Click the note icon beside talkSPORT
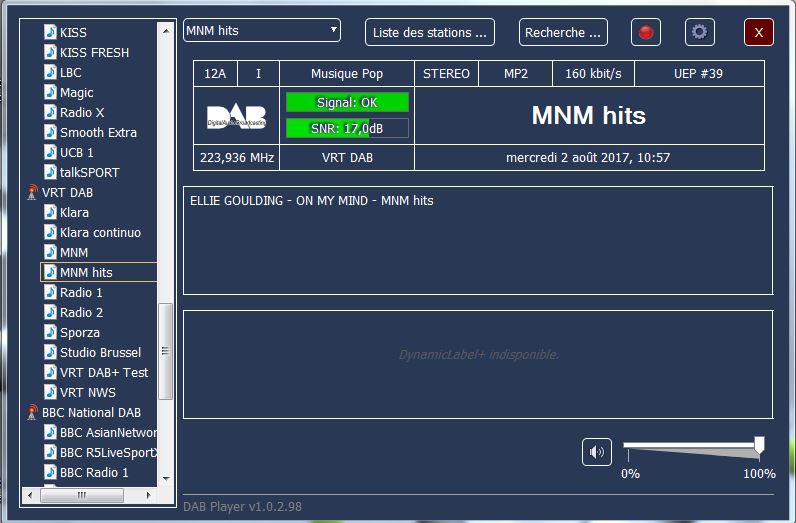796x523 pixels. [50, 172]
